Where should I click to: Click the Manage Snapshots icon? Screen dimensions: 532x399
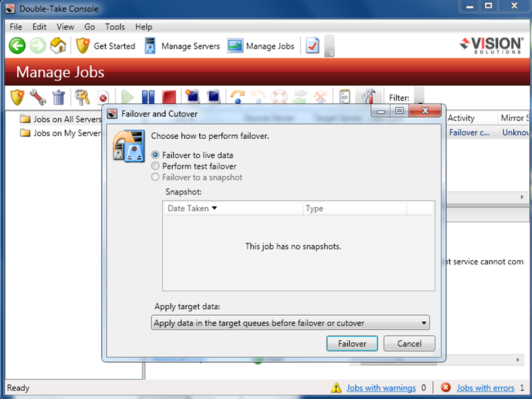click(213, 97)
